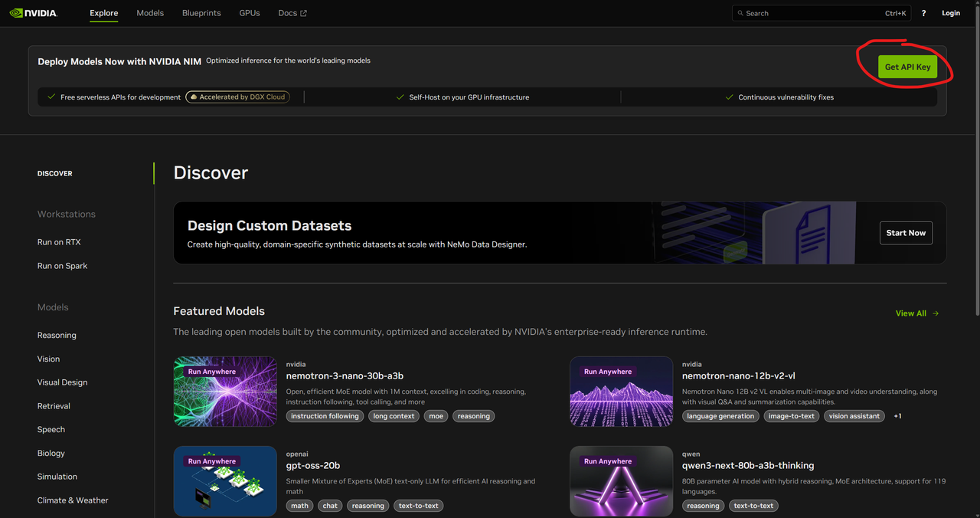Click the Login button
The image size is (980, 518).
point(951,13)
